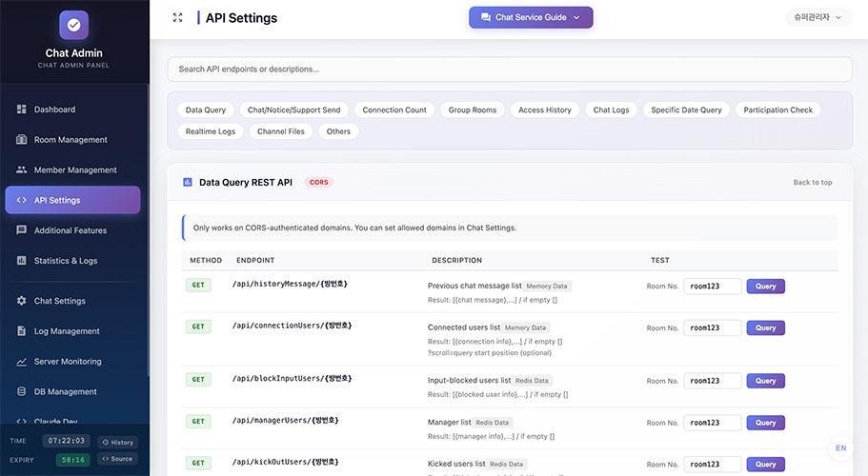
Task: Click the Chat Admin logo icon
Action: [73, 25]
